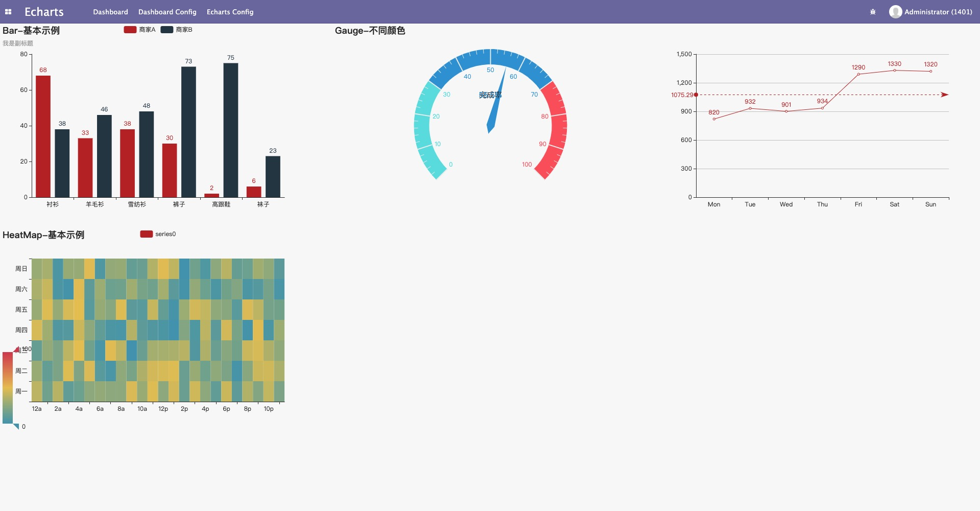Screen dimensions: 980x511
Task: Open the Dashboard Config menu
Action: [168, 12]
